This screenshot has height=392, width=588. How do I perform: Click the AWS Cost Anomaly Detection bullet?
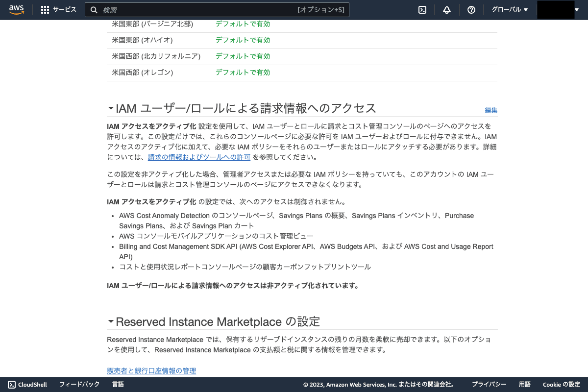296,220
